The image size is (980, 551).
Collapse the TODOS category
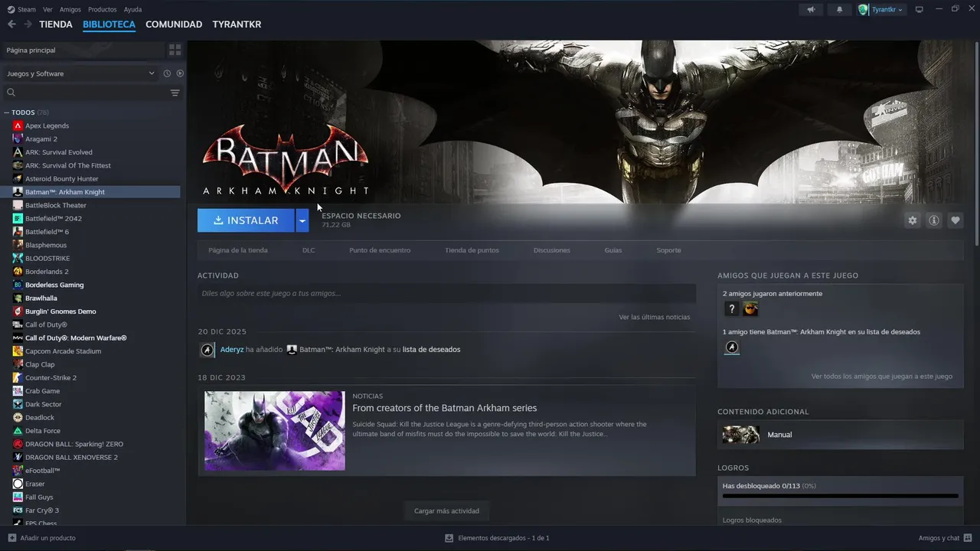[8, 112]
